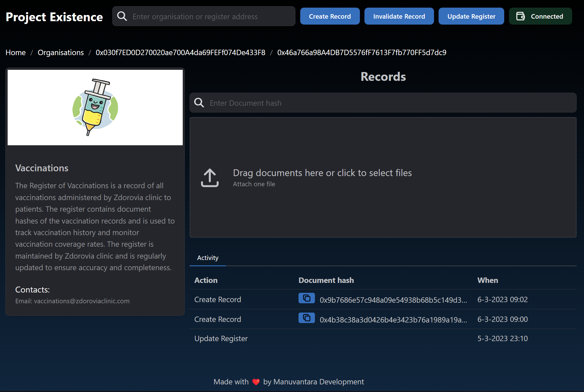Open the Activity tab
The width and height of the screenshot is (584, 392).
pyautogui.click(x=208, y=258)
